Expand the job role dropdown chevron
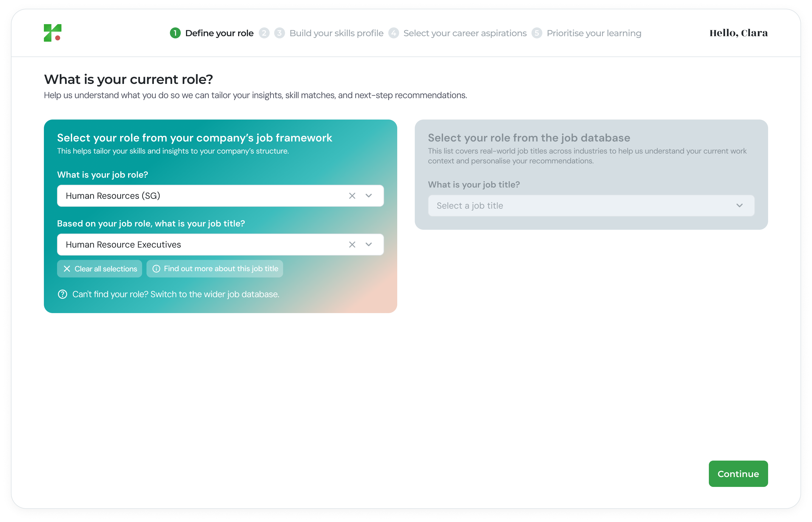812x522 pixels. [369, 195]
